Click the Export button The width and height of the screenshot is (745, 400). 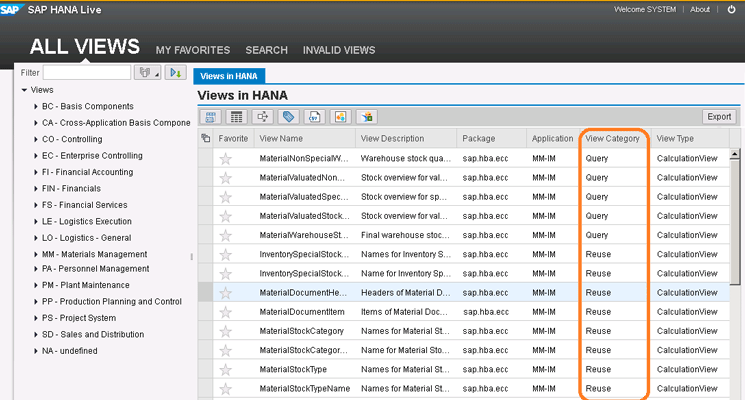(718, 117)
